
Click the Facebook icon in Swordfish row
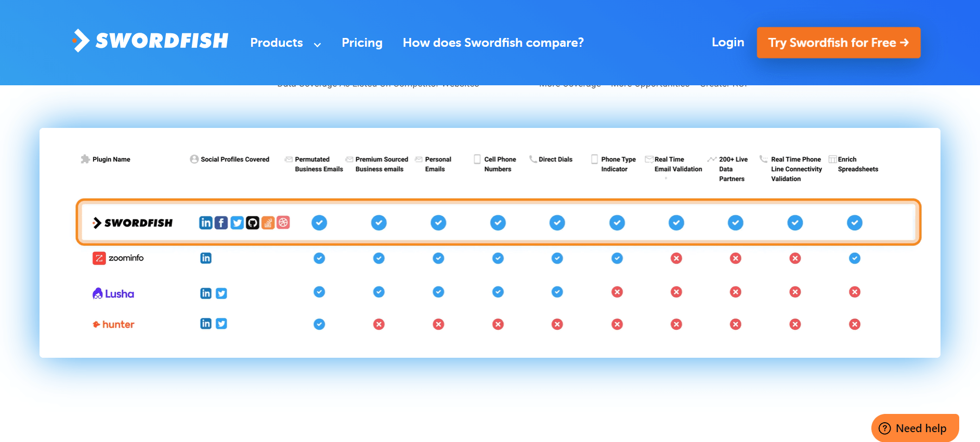(221, 223)
